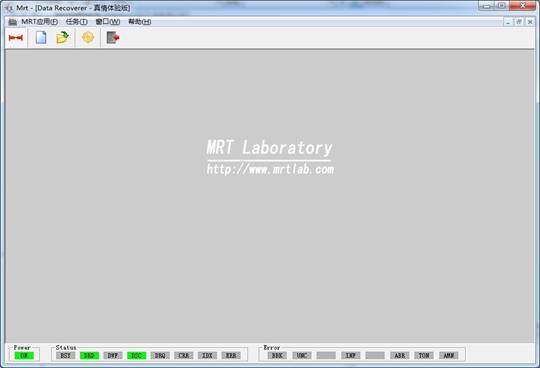Click the green DRD status indicator

[89, 356]
